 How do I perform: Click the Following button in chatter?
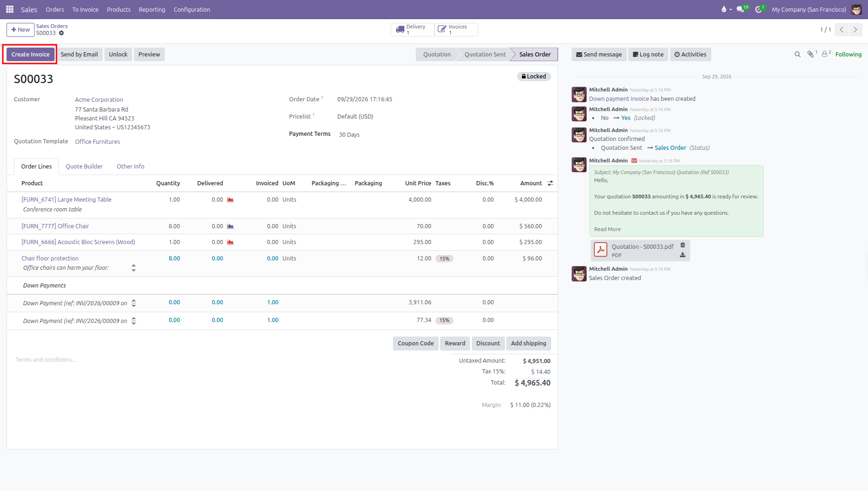tap(848, 55)
